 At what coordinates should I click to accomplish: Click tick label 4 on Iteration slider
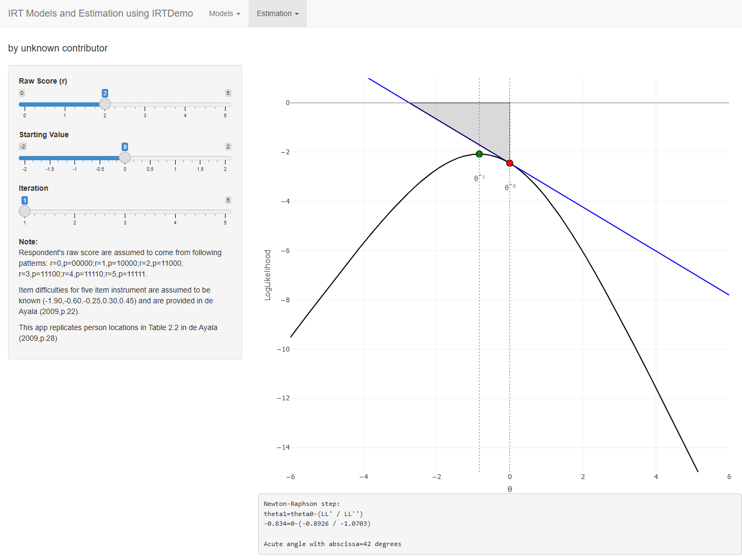[x=175, y=223]
